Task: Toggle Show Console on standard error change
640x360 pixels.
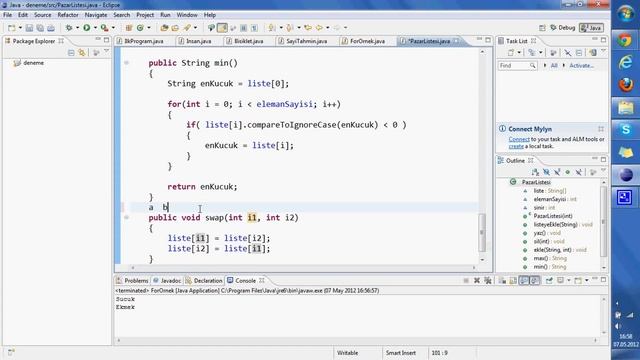Action: (535, 280)
